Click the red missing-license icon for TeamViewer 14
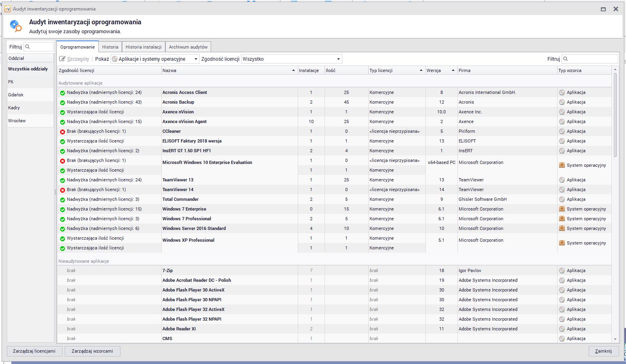Screen dimensions: 626x364 (x=62, y=190)
